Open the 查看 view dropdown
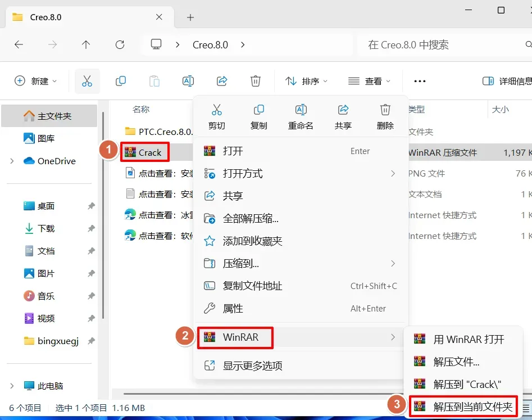 (369, 81)
